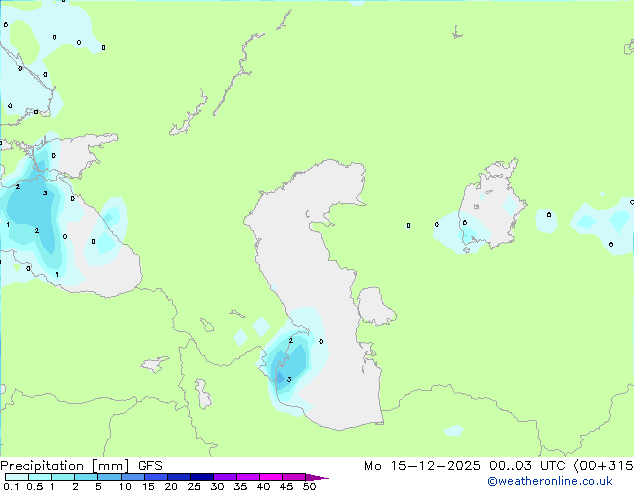Image resolution: width=634 pixels, height=490 pixels.
Task: Click the 45–50 mm legend color box
Action: 294,477
